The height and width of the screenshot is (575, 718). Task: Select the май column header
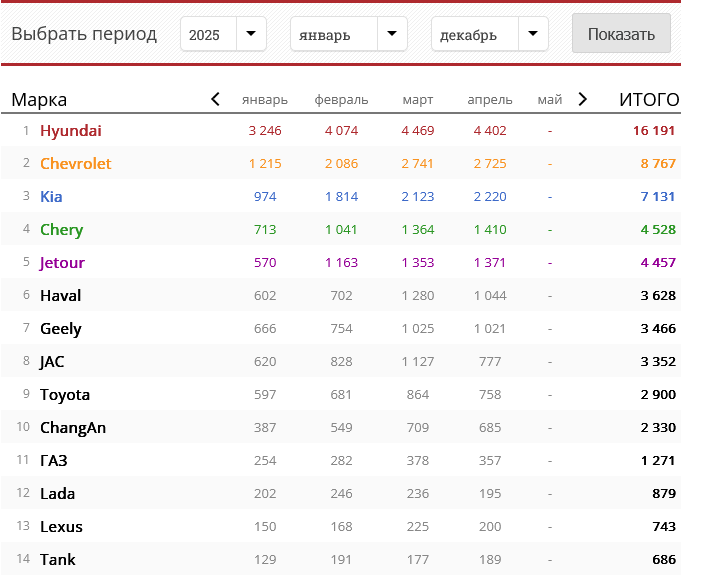[x=549, y=100]
